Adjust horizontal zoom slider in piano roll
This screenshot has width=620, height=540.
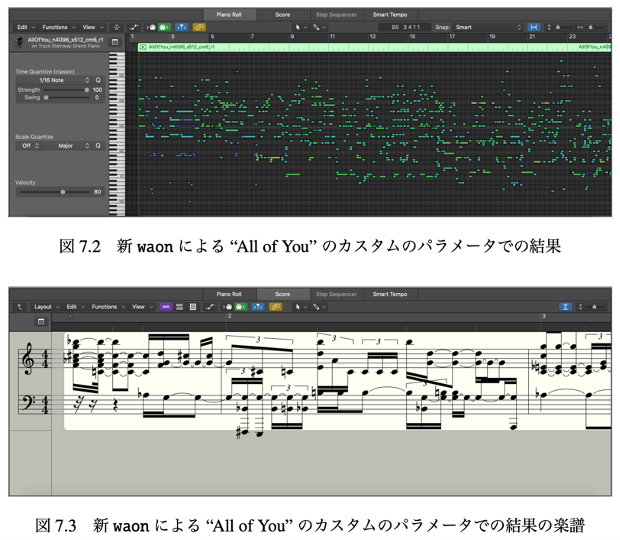click(590, 27)
